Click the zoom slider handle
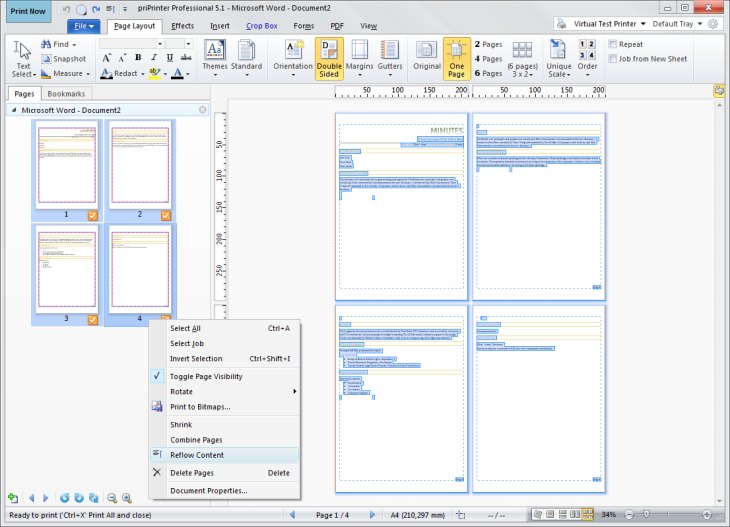730x527 pixels. pos(646,514)
